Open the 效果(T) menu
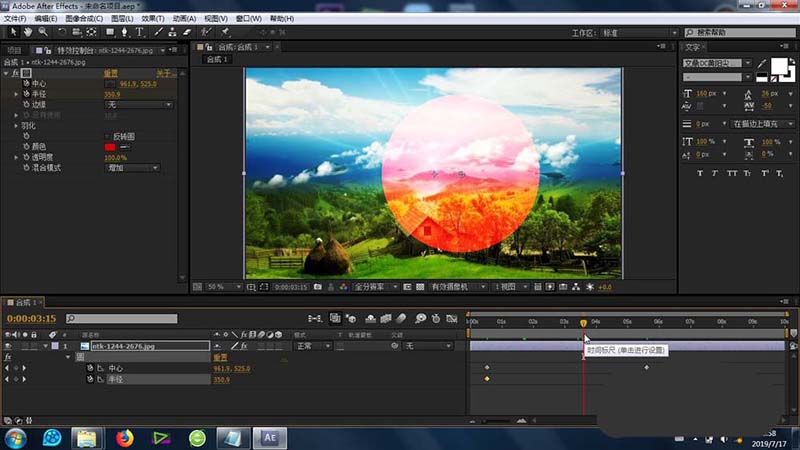 click(153, 18)
